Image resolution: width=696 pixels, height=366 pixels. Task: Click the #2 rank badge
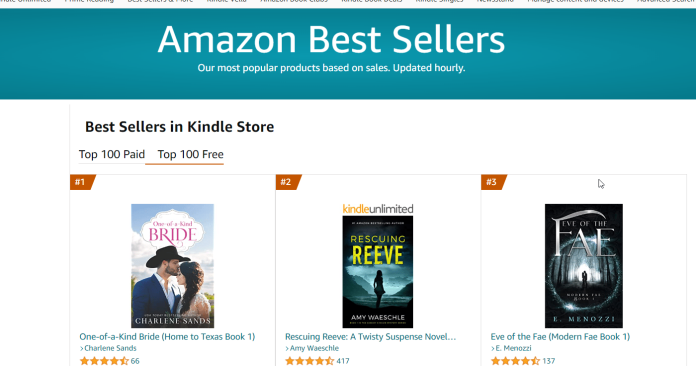[x=287, y=182]
